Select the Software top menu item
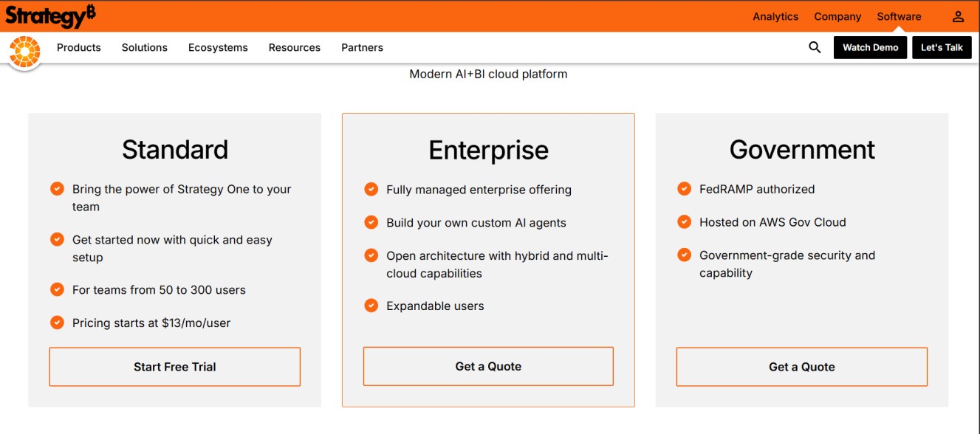 [899, 16]
